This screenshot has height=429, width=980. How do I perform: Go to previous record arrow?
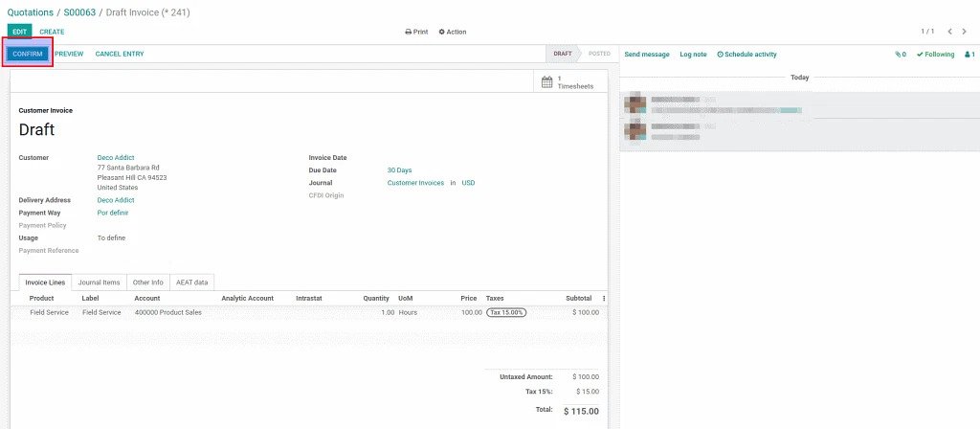(x=950, y=32)
